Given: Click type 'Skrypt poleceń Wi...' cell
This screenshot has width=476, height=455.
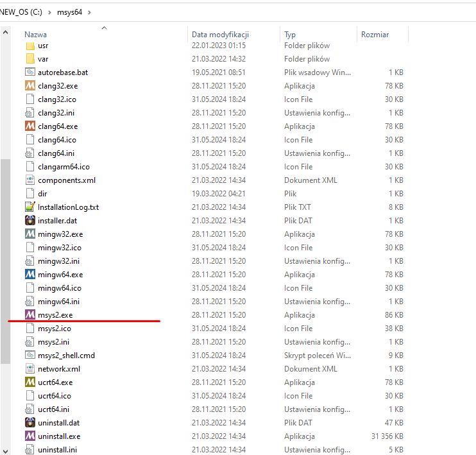Looking at the screenshot, I should 318,356.
